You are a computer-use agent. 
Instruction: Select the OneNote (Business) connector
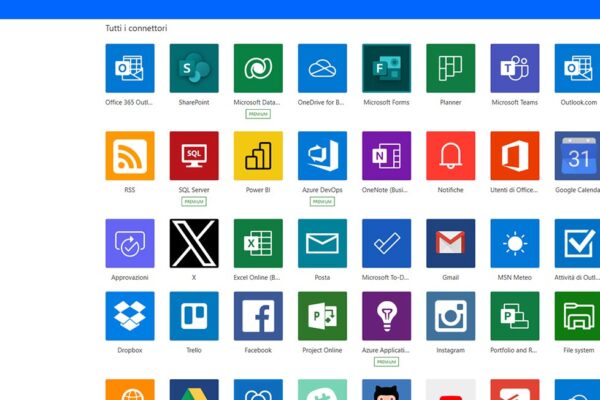click(386, 156)
